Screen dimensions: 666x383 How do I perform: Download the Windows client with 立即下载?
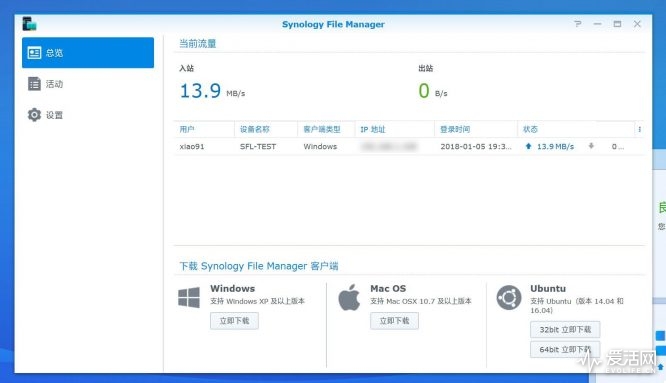tap(234, 321)
